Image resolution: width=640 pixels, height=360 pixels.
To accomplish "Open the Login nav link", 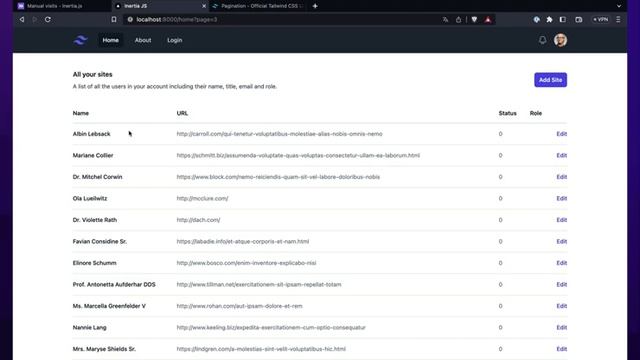I will pos(175,40).
